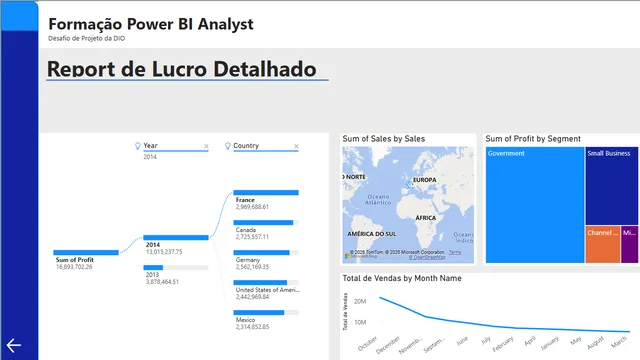The width and height of the screenshot is (640, 360).
Task: Click the March label on line chart axis
Action: (x=619, y=342)
